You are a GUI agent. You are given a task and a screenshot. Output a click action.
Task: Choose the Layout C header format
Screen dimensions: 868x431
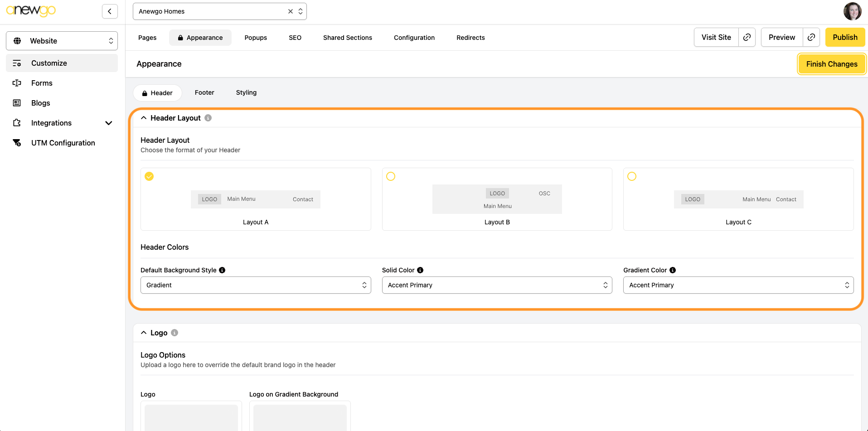(x=632, y=176)
